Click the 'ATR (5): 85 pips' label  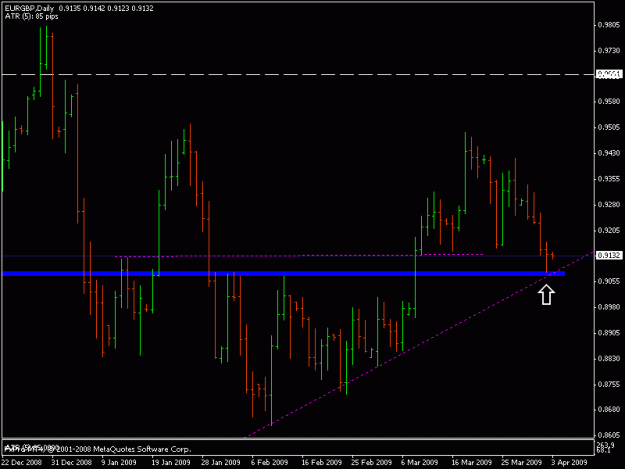[x=31, y=16]
